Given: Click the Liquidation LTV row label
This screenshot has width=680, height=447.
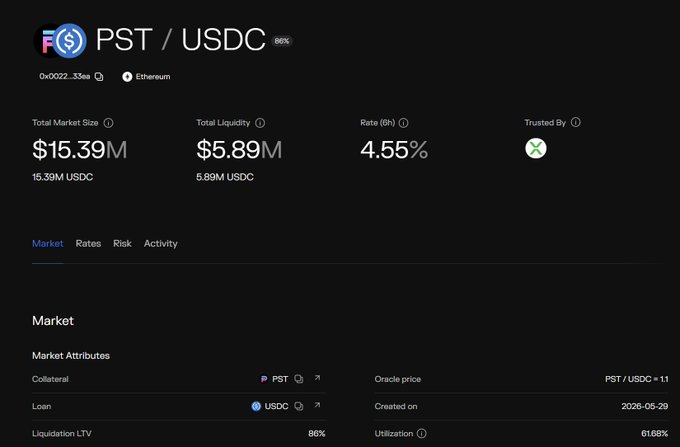Looking at the screenshot, I should (62, 434).
